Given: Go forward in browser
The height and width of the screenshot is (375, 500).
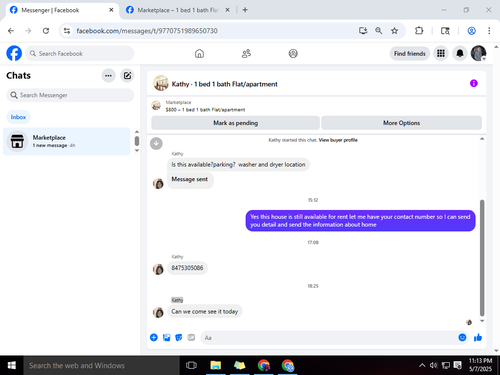Looking at the screenshot, I should pos(28,31).
